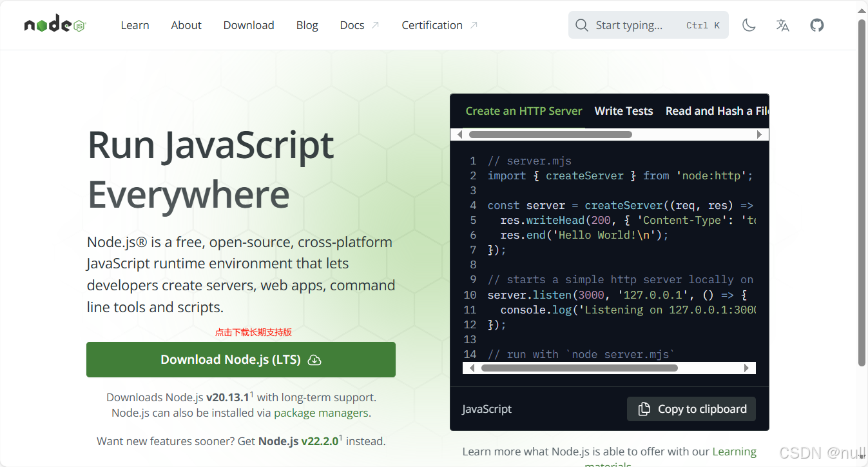Click the Node.js v22.2.0 link
This screenshot has width=868, height=467.
point(298,441)
